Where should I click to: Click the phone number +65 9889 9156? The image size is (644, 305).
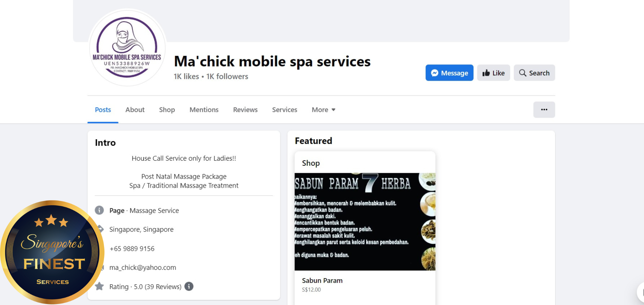[132, 248]
